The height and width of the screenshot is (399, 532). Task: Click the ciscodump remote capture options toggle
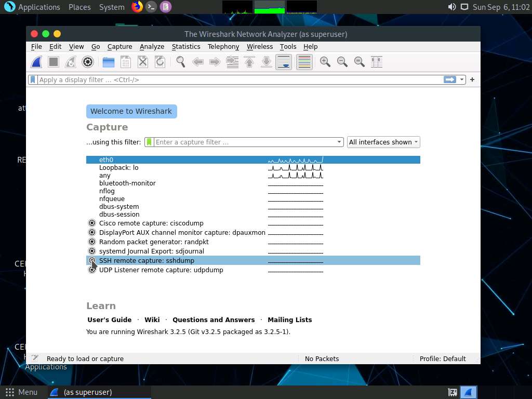coord(92,223)
